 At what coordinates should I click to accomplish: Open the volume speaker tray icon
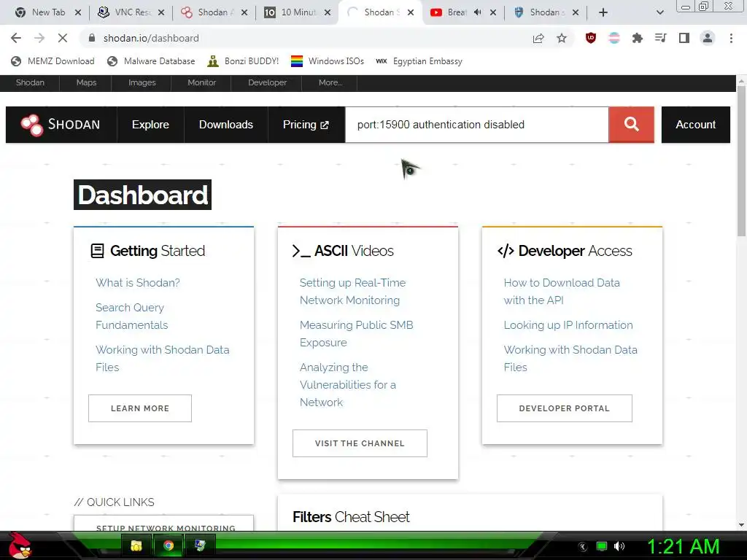click(619, 546)
